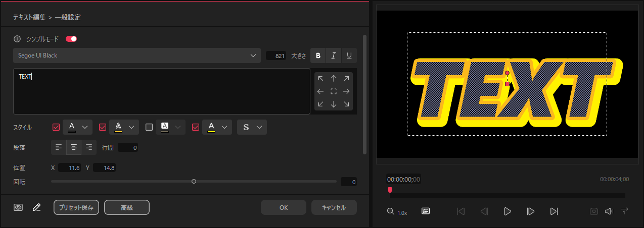This screenshot has width=644, height=228.
Task: Take a snapshot with camera icon
Action: (594, 211)
